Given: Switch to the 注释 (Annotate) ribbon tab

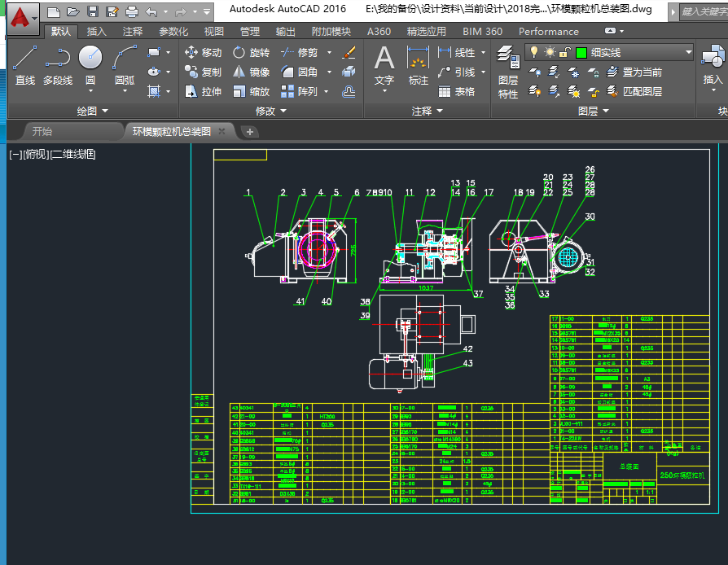Looking at the screenshot, I should coord(132,31).
